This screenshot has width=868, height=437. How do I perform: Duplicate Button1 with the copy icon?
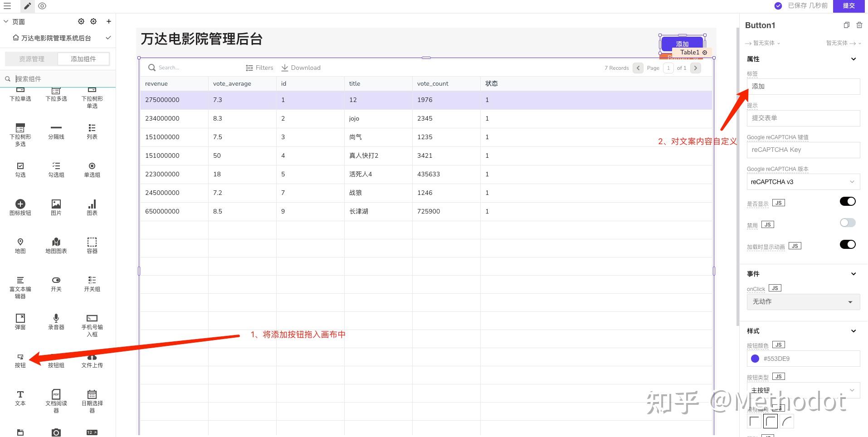(846, 25)
